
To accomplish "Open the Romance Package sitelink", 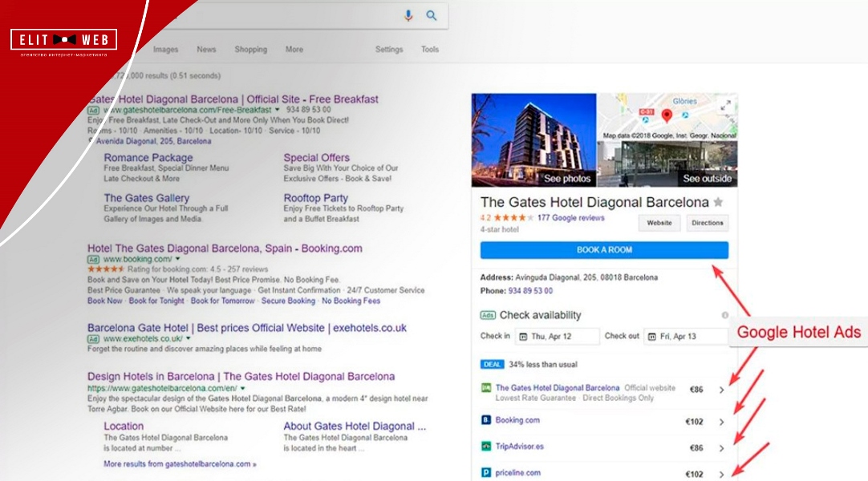I will (x=148, y=158).
